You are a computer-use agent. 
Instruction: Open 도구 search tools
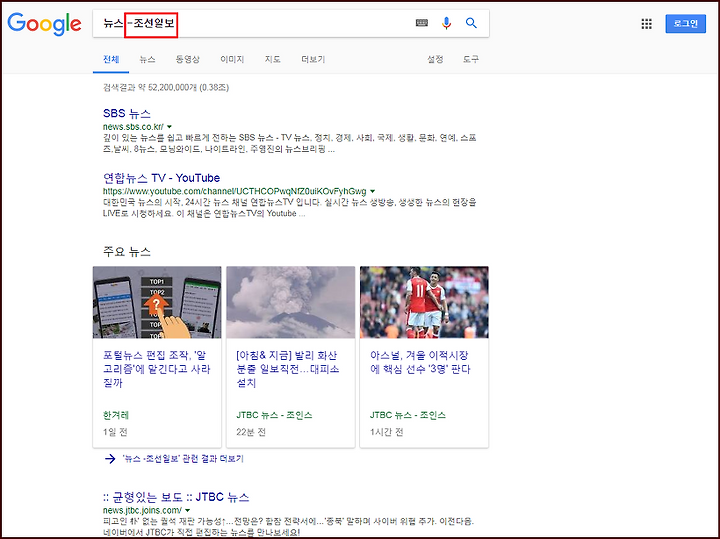[x=471, y=59]
